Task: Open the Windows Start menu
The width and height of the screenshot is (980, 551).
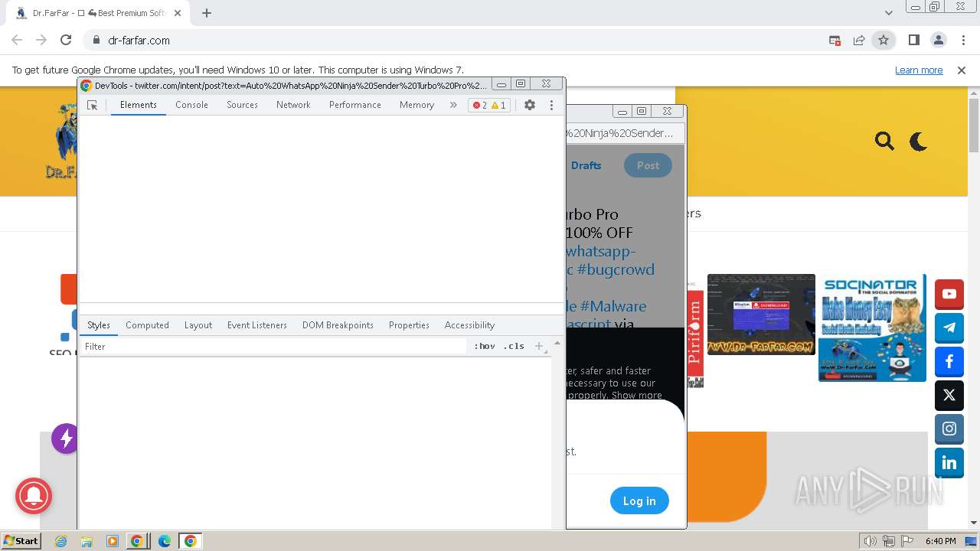Action: point(21,540)
